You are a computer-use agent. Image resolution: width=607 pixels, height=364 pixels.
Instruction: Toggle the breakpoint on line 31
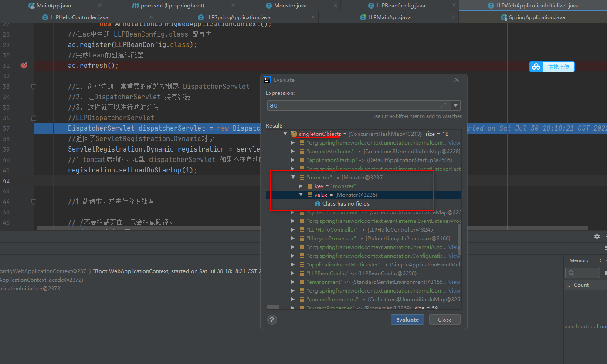click(x=24, y=65)
